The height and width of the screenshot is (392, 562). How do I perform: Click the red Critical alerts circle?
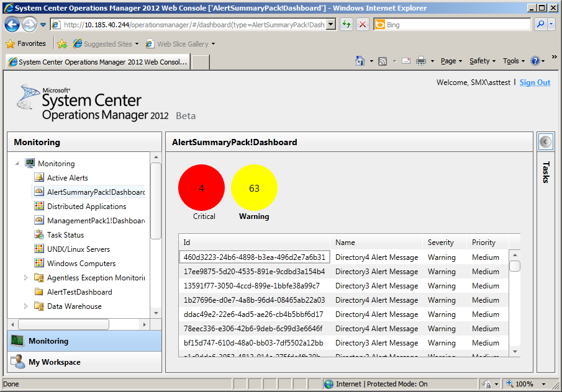(x=201, y=187)
